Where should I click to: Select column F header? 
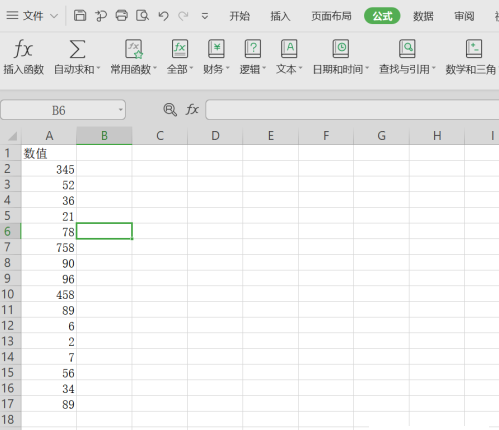tap(326, 136)
